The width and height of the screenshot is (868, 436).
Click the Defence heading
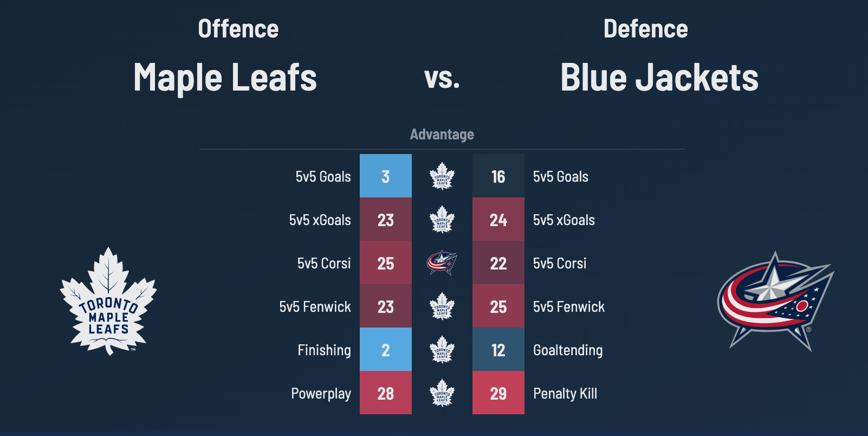[x=646, y=29]
